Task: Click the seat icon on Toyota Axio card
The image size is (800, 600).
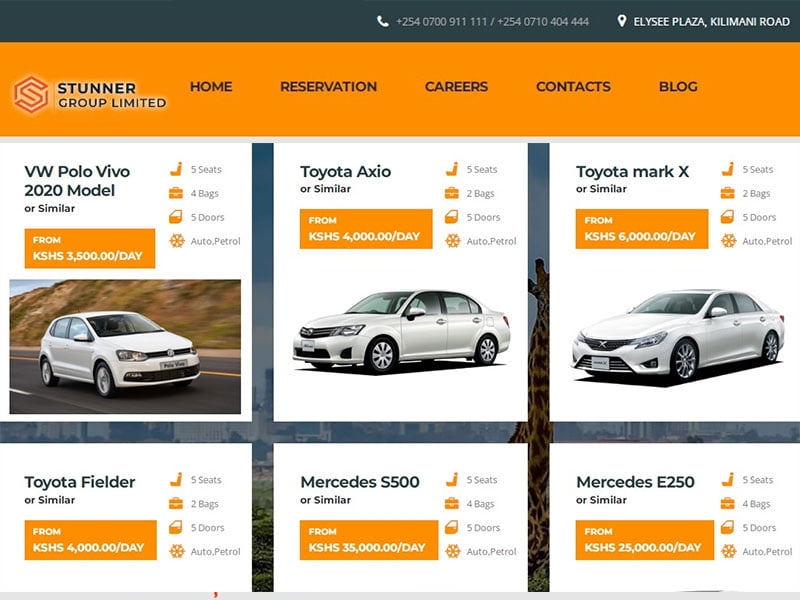Action: pos(453,169)
